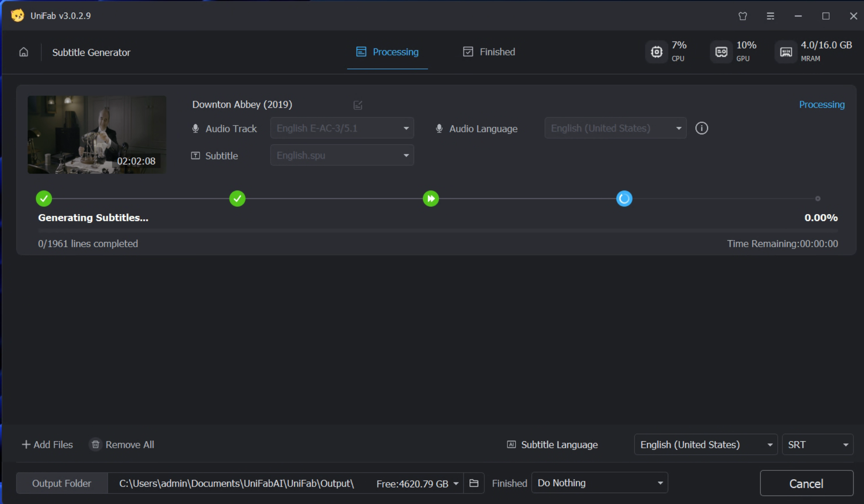Open the Do Nothing finished-action dropdown

[x=599, y=483]
